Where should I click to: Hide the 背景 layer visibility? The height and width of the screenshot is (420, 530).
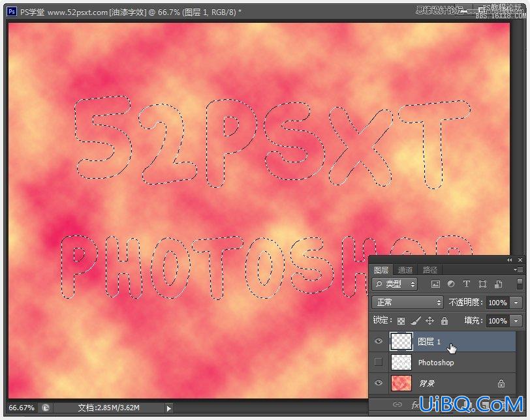click(379, 383)
